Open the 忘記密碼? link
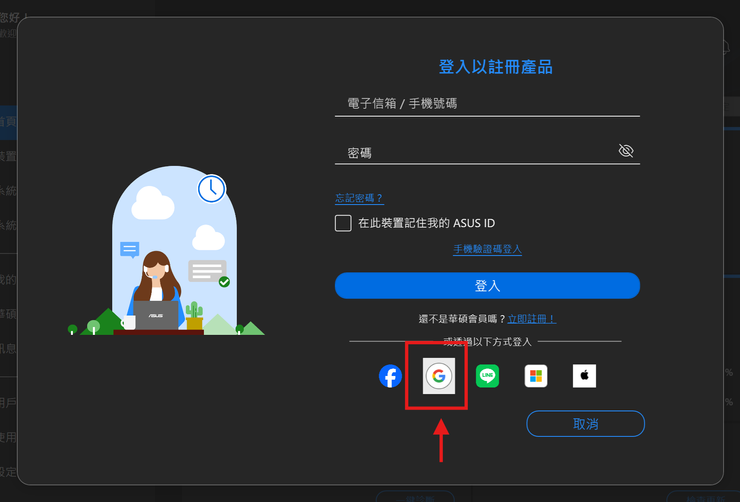Screen dimensions: 740x502 click(359, 198)
